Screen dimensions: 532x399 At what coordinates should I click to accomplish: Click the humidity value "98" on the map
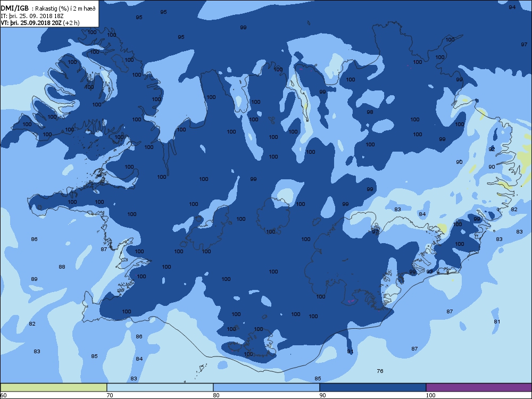(370, 112)
